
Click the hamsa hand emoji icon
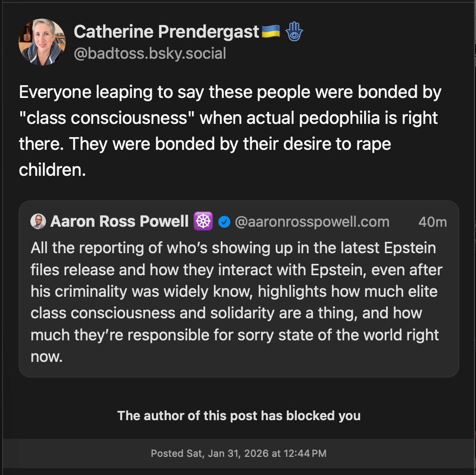click(x=294, y=32)
